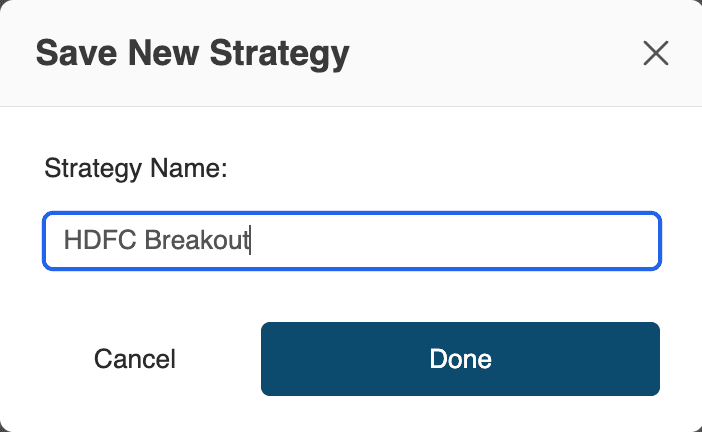Click the word 'Strategy' in dialog title

pyautogui.click(x=282, y=53)
